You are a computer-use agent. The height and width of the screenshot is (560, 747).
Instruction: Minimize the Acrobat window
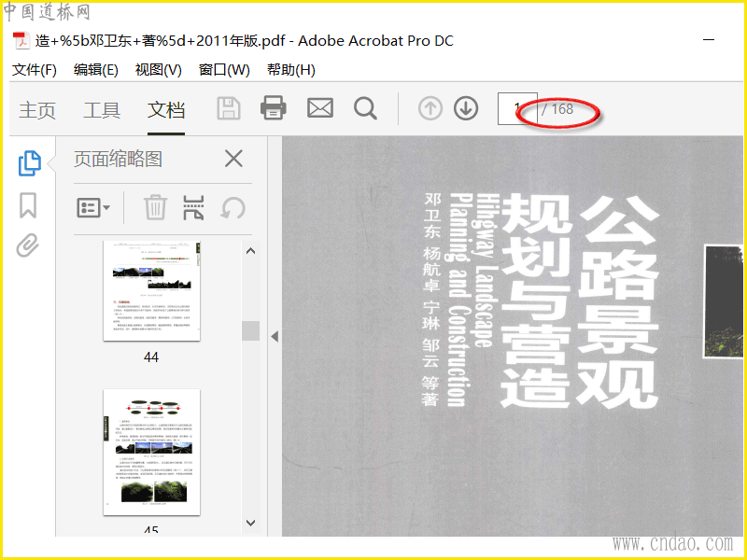click(x=709, y=40)
